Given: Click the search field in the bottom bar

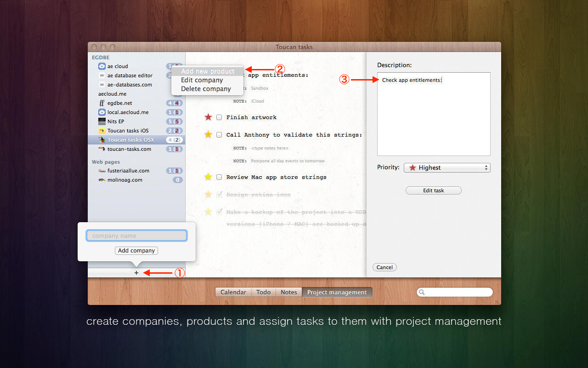Looking at the screenshot, I should [454, 292].
